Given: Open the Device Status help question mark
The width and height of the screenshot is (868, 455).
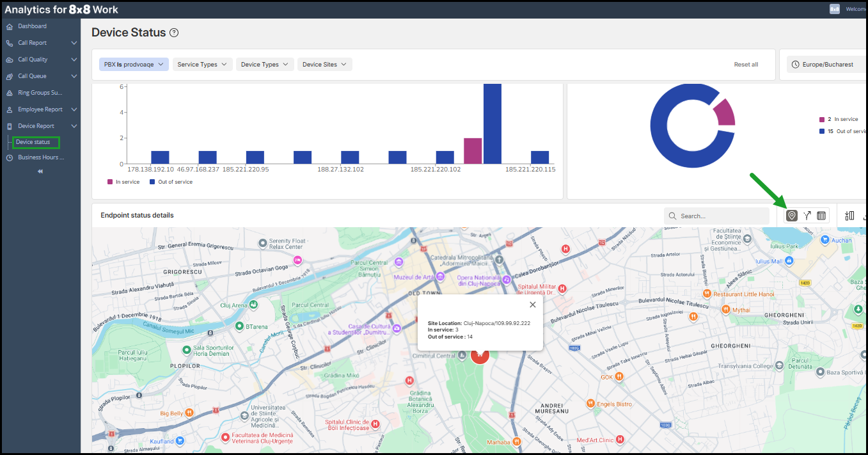Looking at the screenshot, I should coord(174,33).
